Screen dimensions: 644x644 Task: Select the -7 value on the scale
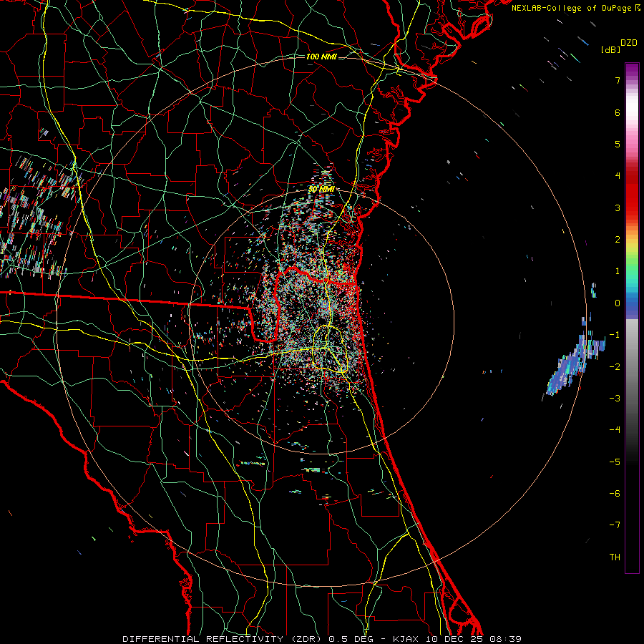pos(615,525)
